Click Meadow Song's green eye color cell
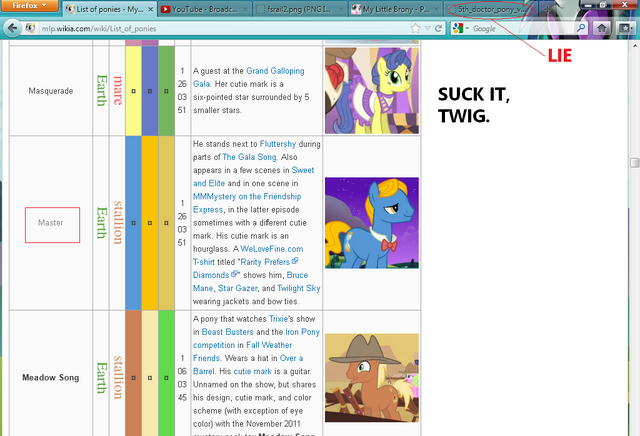 pos(166,374)
